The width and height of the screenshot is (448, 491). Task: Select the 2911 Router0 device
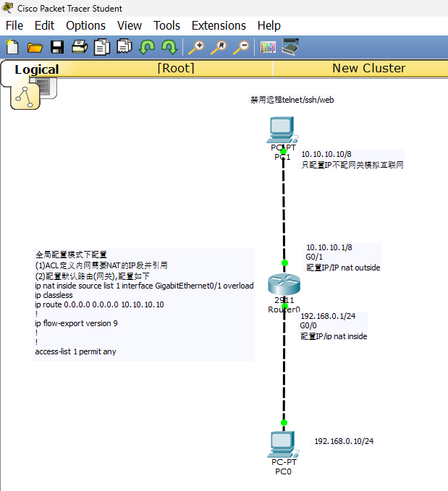point(284,284)
